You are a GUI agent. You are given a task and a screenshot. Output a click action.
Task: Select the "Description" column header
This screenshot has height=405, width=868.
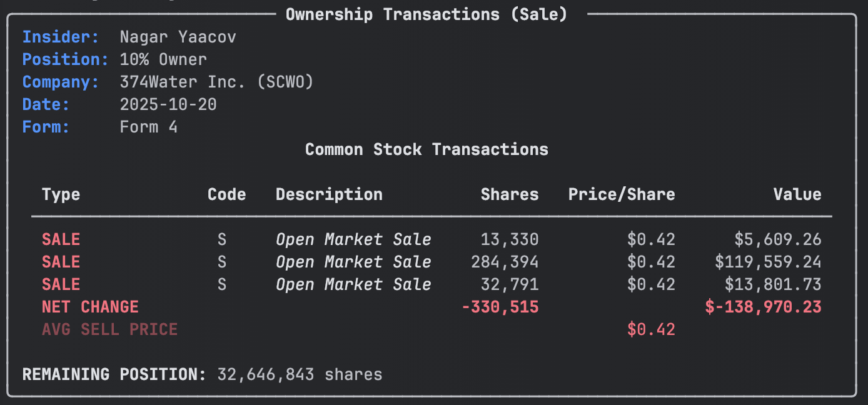(329, 194)
